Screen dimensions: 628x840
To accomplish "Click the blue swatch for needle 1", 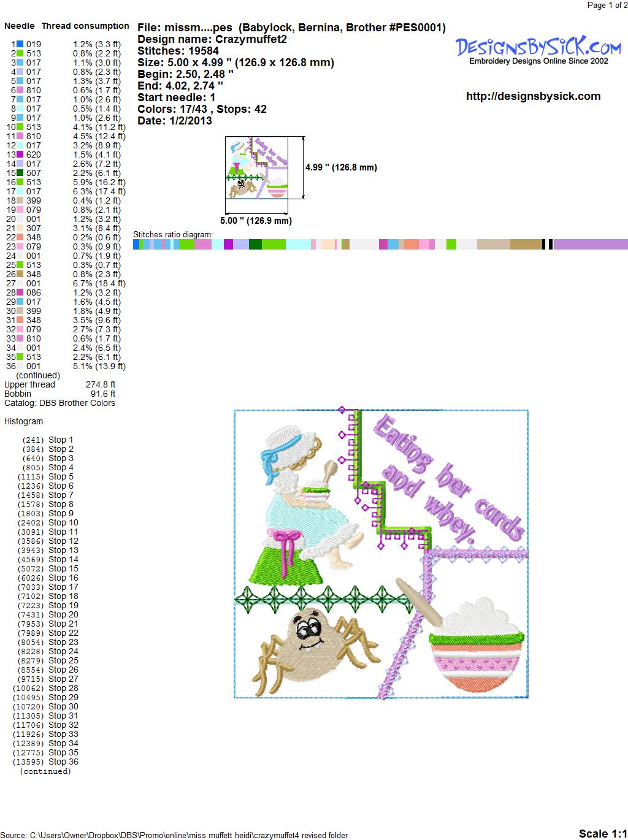I will pos(20,44).
